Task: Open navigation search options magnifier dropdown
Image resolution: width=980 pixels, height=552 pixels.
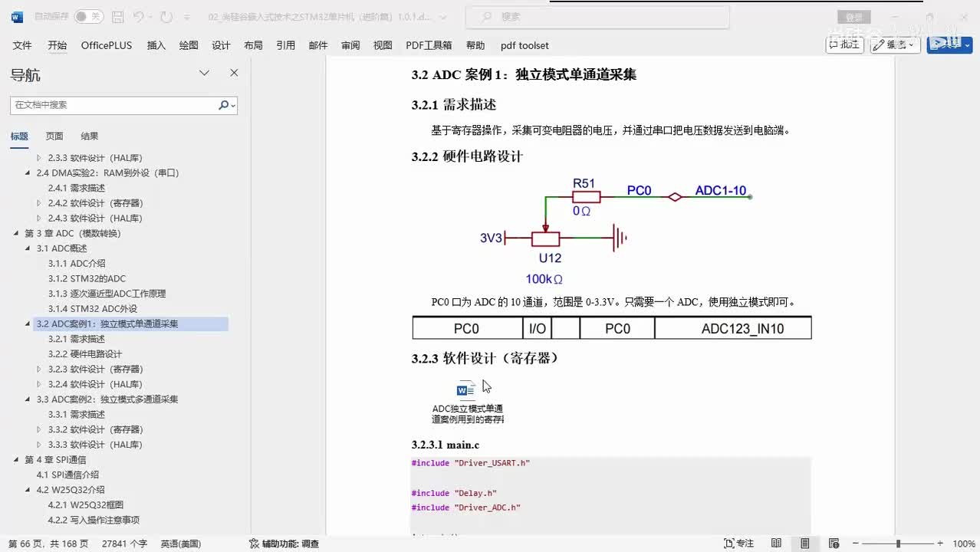Action: (227, 105)
